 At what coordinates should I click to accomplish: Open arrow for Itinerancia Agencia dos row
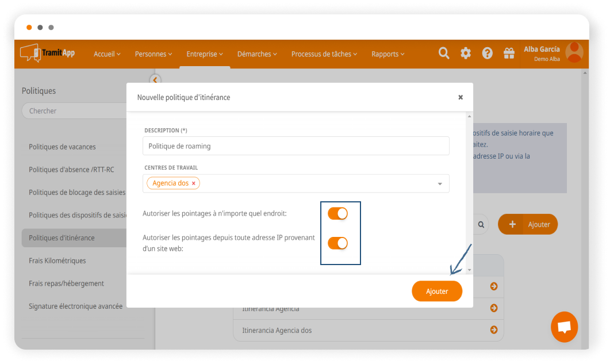(493, 330)
